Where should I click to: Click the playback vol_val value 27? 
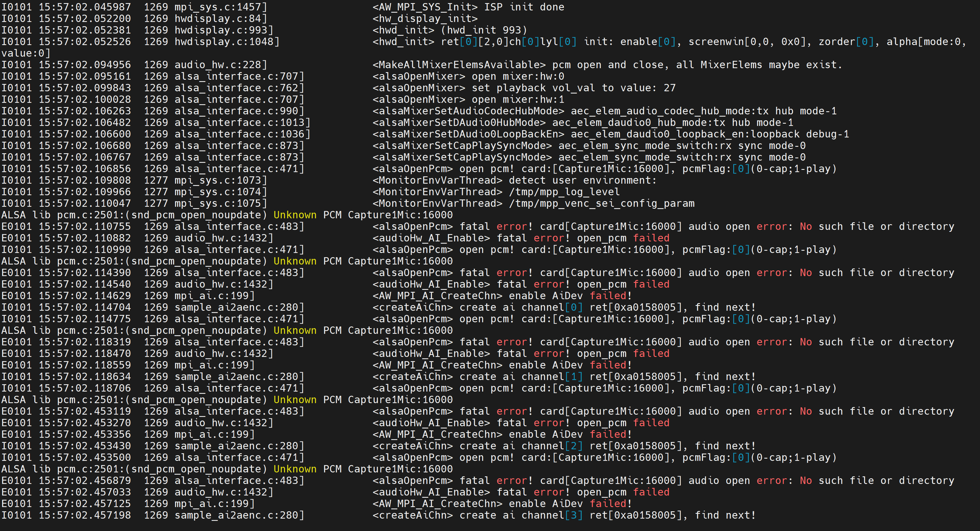(x=670, y=88)
